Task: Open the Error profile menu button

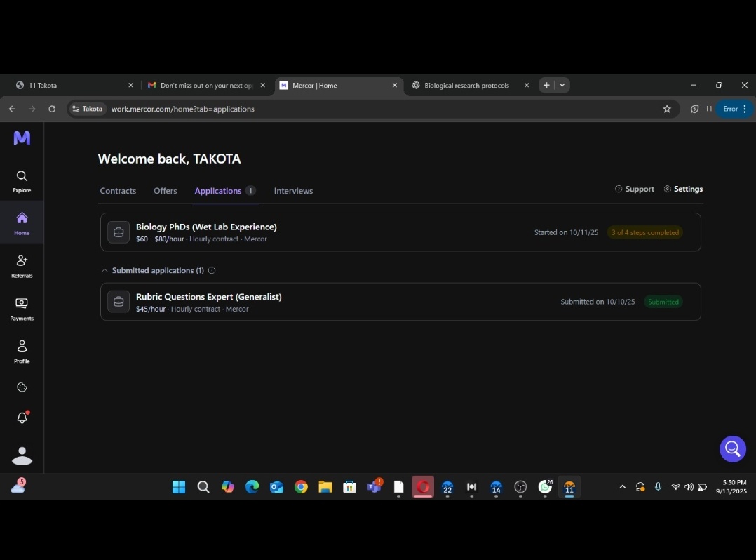Action: click(x=735, y=109)
